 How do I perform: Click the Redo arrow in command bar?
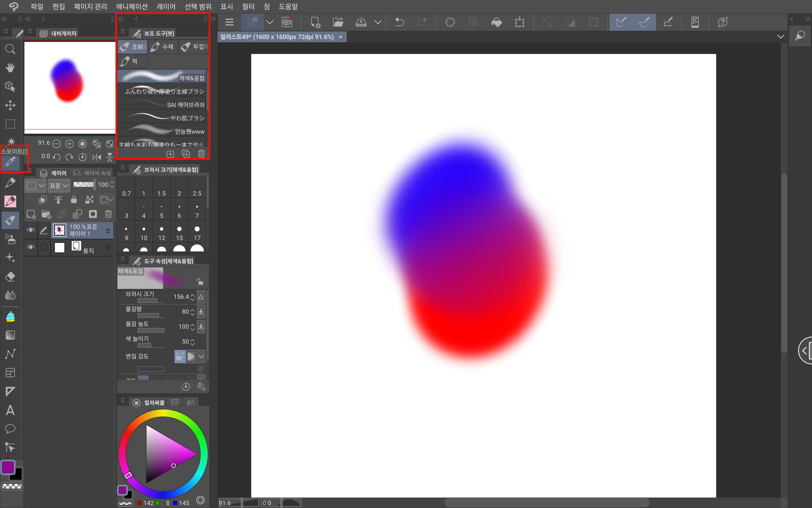point(422,22)
